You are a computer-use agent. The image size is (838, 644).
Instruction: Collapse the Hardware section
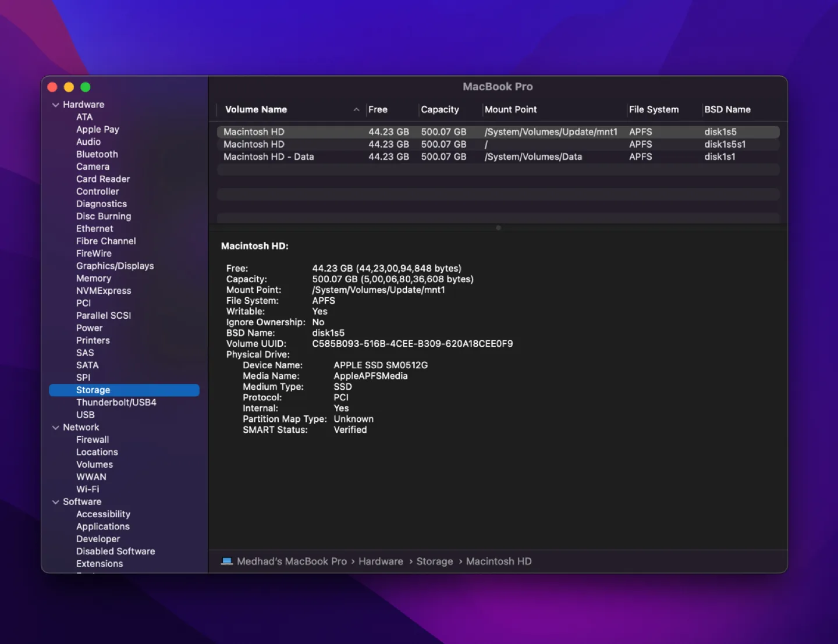point(56,104)
